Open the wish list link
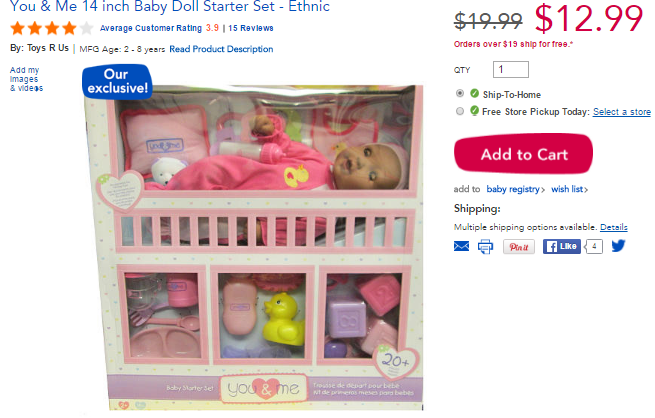Viewport: 655px width, 418px height. point(569,189)
